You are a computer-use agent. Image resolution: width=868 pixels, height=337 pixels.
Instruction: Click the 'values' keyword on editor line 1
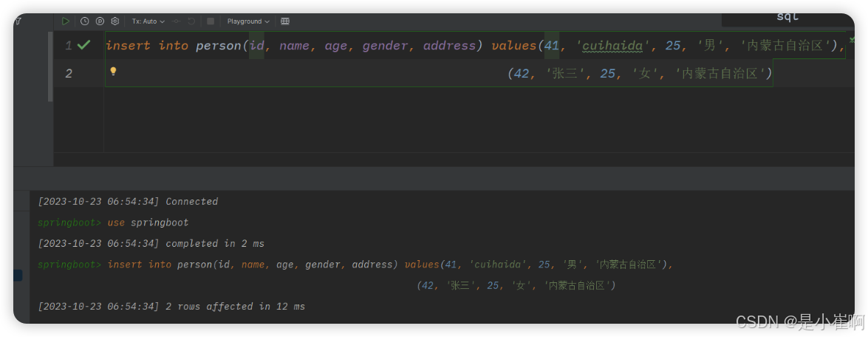(514, 45)
